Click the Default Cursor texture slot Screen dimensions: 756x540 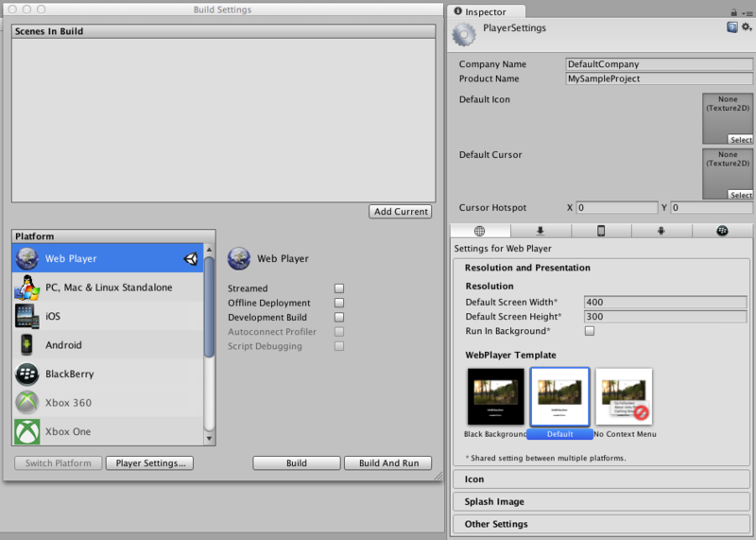tap(728, 174)
